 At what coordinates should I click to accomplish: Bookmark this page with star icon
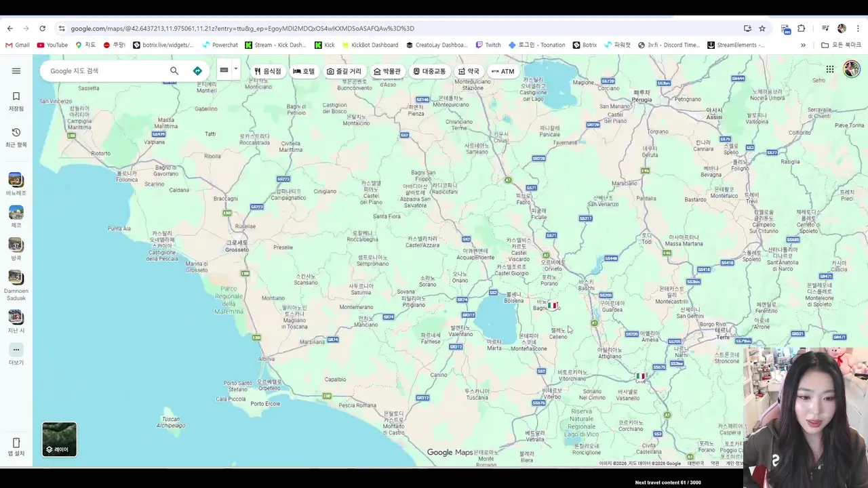(x=762, y=28)
